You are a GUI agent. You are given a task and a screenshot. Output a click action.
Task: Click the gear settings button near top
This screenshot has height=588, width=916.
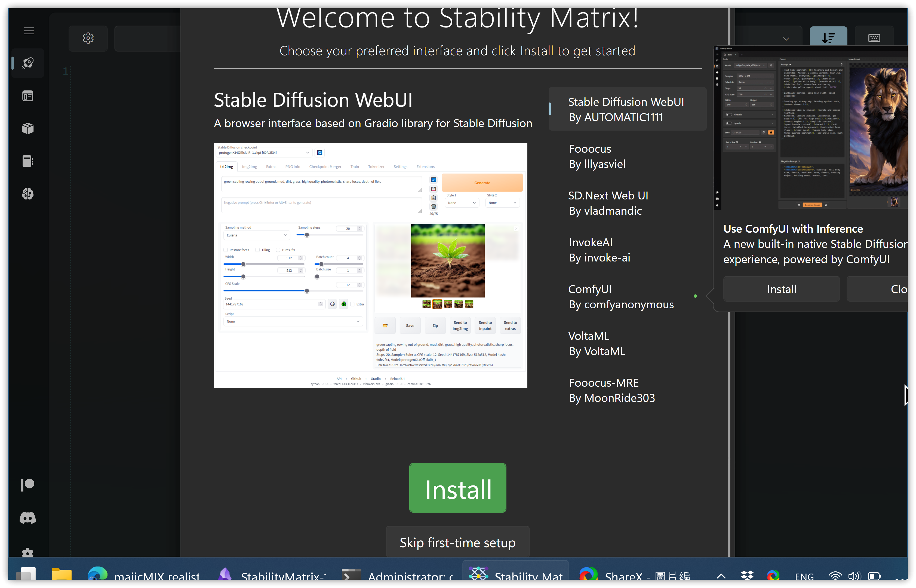[88, 38]
